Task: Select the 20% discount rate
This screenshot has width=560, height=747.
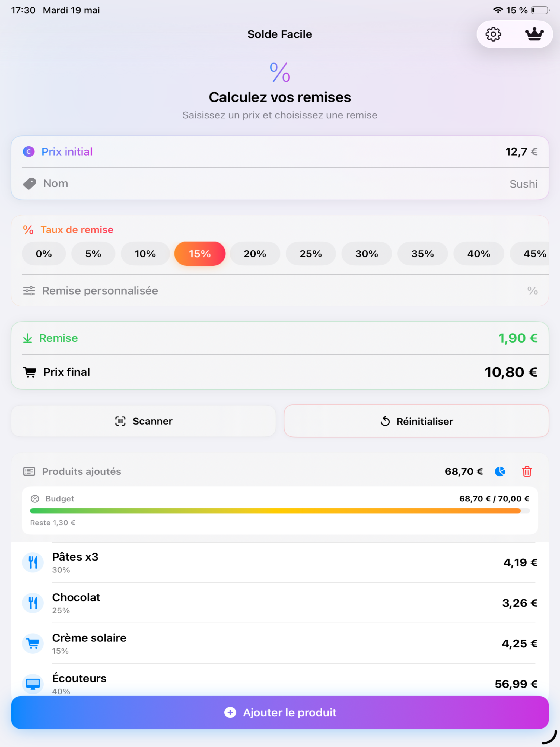Action: point(255,254)
